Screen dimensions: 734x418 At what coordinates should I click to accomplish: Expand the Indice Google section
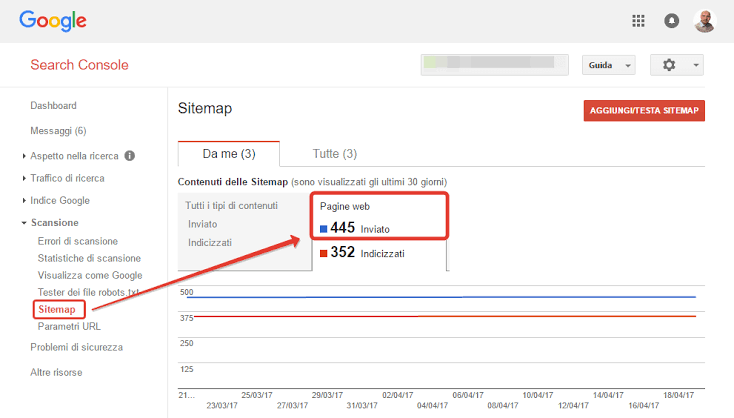(x=59, y=200)
